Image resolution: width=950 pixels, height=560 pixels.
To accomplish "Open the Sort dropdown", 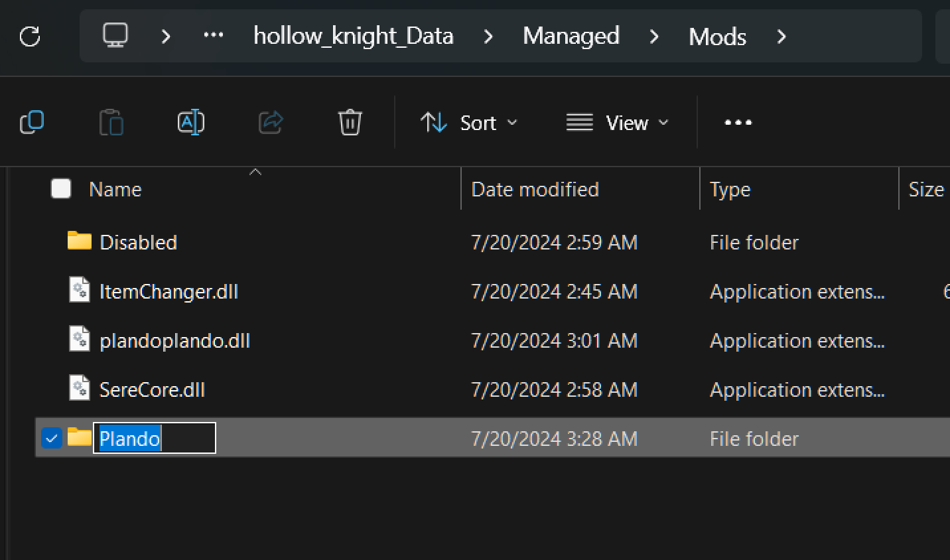I will (469, 123).
